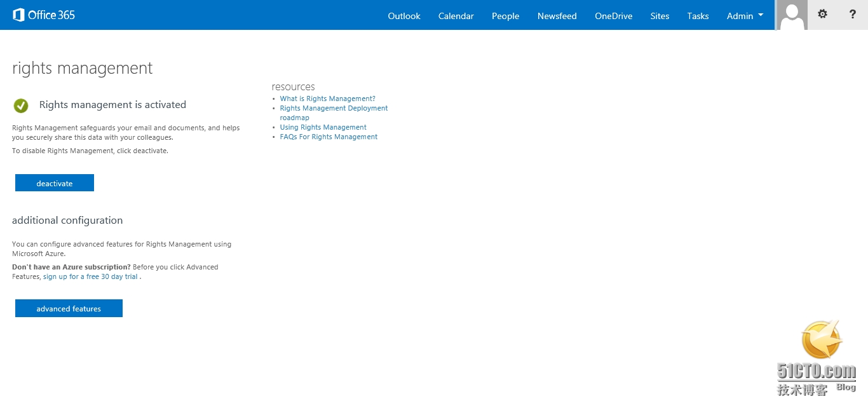Click the help question mark icon

[852, 15]
